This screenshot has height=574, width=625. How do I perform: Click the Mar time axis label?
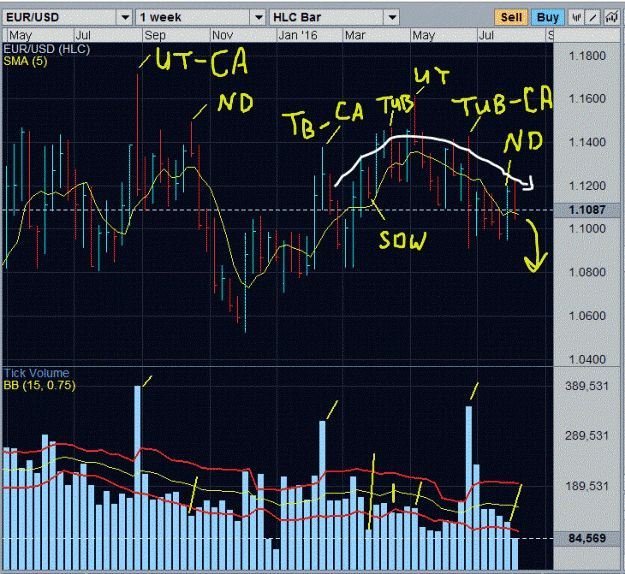click(x=355, y=35)
